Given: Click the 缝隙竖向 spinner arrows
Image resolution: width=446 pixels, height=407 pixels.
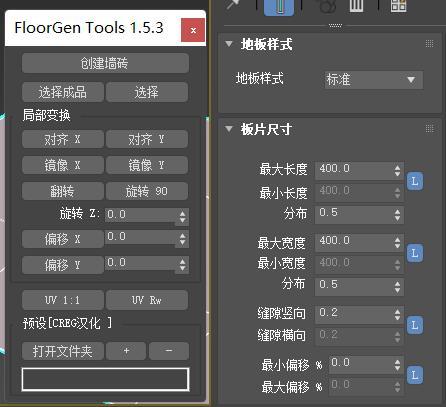Looking at the screenshot, I should 397,315.
